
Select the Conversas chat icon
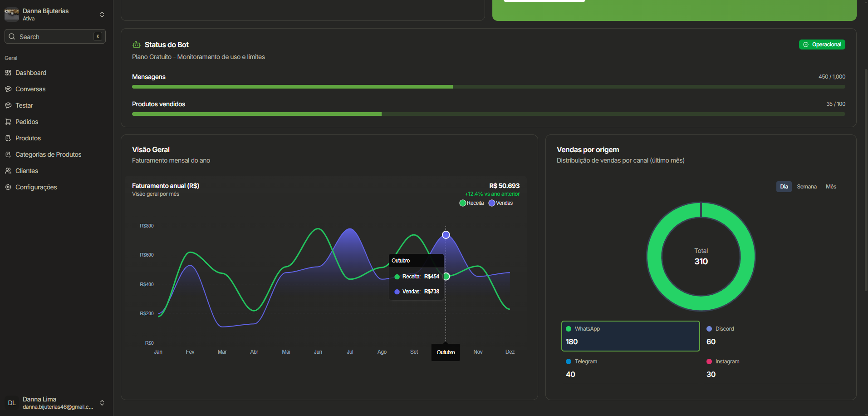pyautogui.click(x=8, y=89)
